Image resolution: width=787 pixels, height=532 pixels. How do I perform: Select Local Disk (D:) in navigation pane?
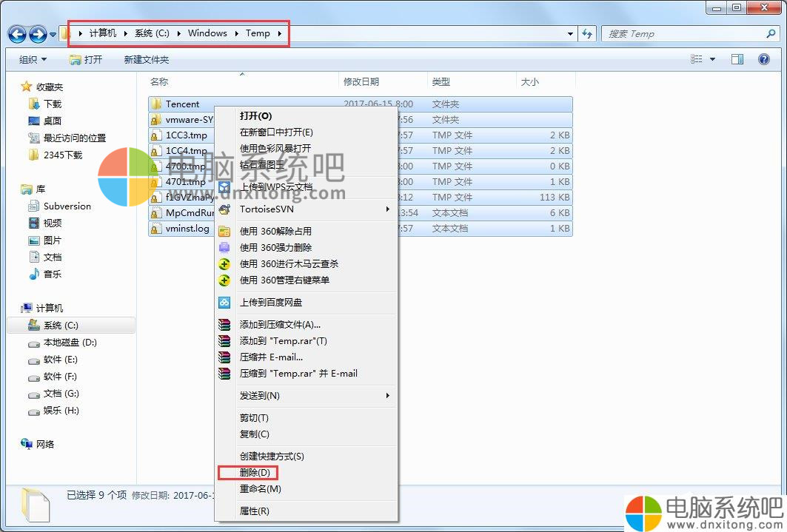[x=70, y=343]
